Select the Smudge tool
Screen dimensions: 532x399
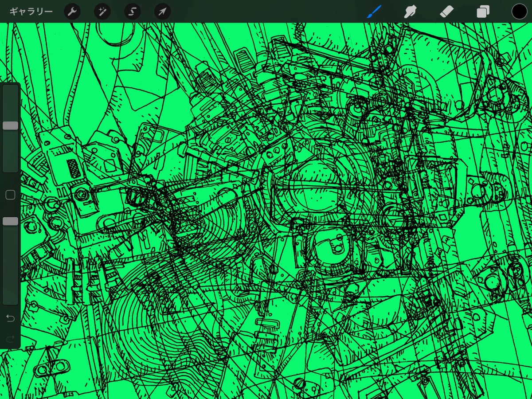(x=411, y=12)
